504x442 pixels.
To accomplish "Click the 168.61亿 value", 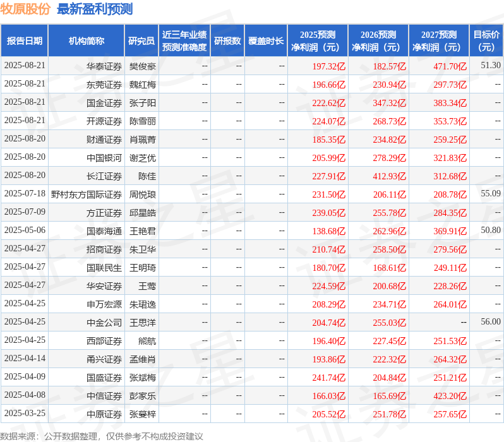I will pyautogui.click(x=390, y=268).
